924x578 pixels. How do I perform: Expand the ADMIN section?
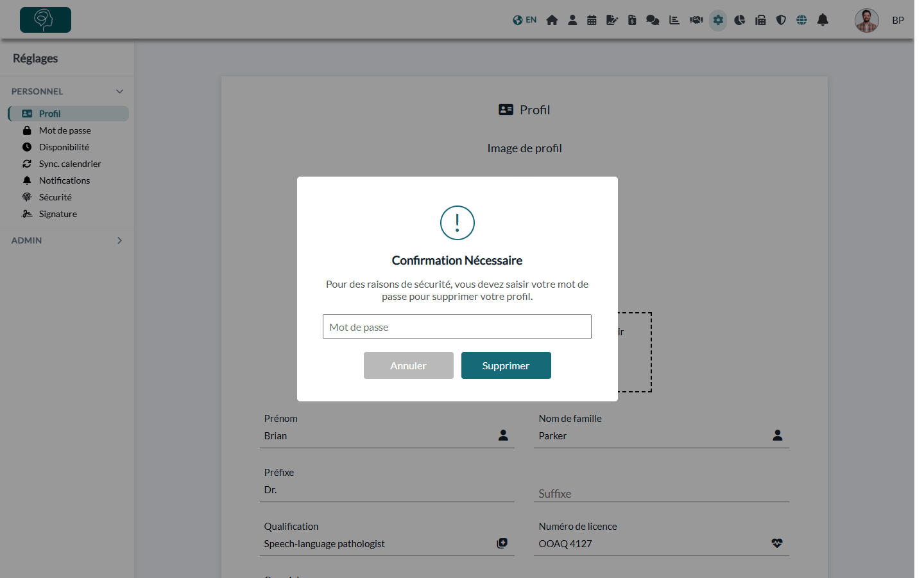67,240
